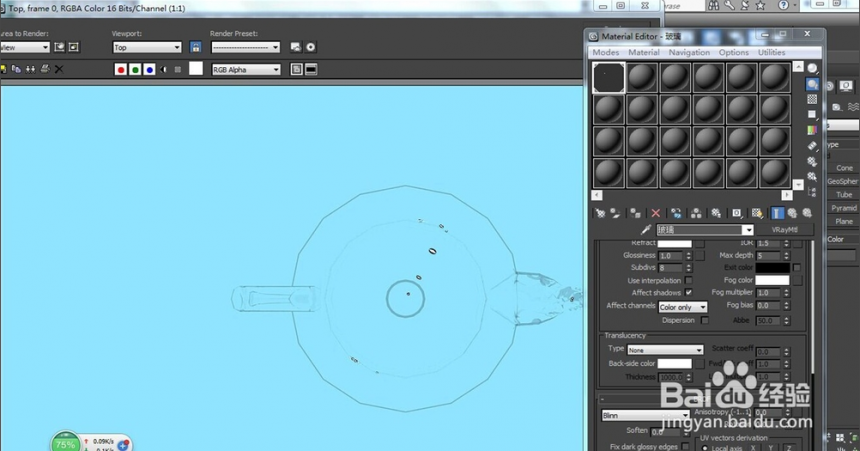The height and width of the screenshot is (451, 860).
Task: Pick material with eyedropper icon
Action: point(646,229)
